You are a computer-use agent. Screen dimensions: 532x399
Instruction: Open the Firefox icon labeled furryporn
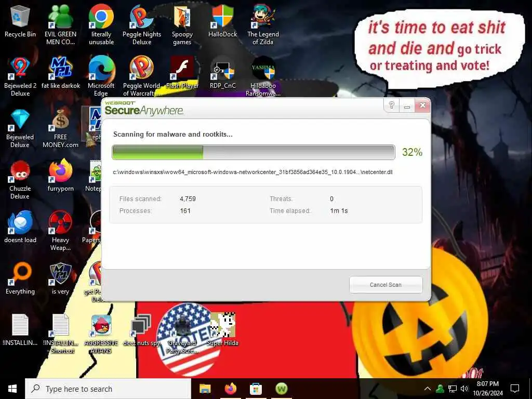coord(60,176)
